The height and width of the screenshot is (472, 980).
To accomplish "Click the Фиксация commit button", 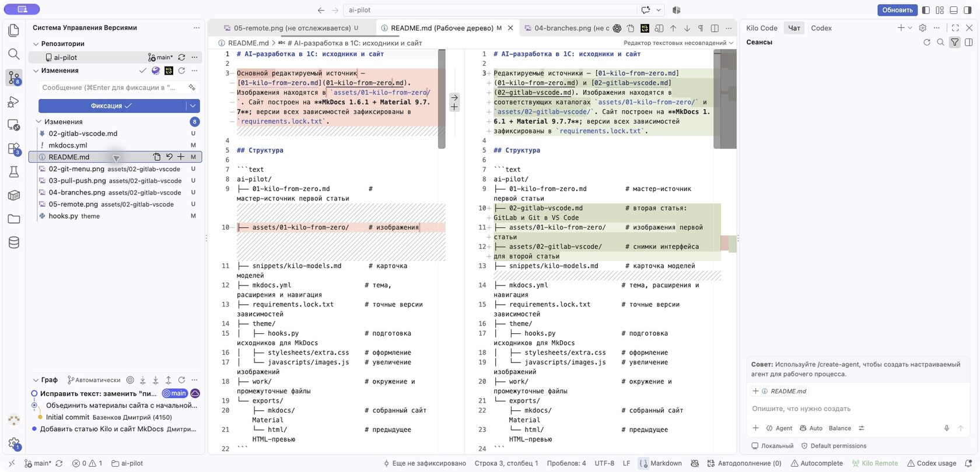I will [x=112, y=105].
